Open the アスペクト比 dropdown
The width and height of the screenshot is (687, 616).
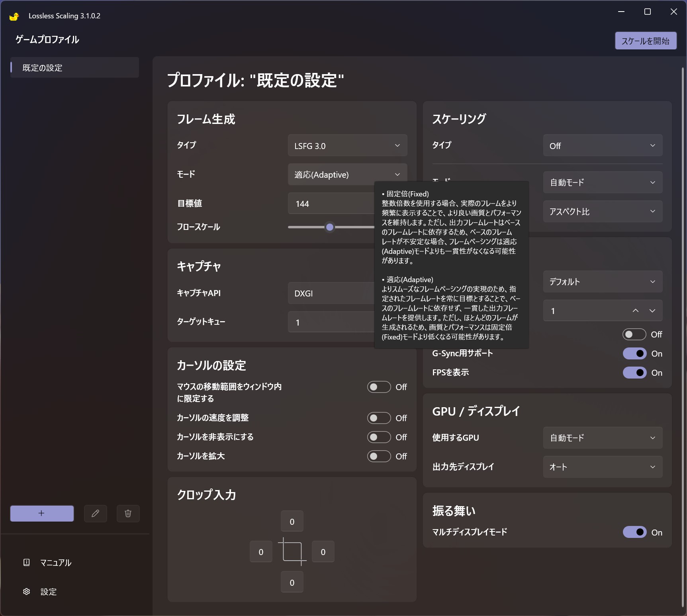tap(603, 212)
